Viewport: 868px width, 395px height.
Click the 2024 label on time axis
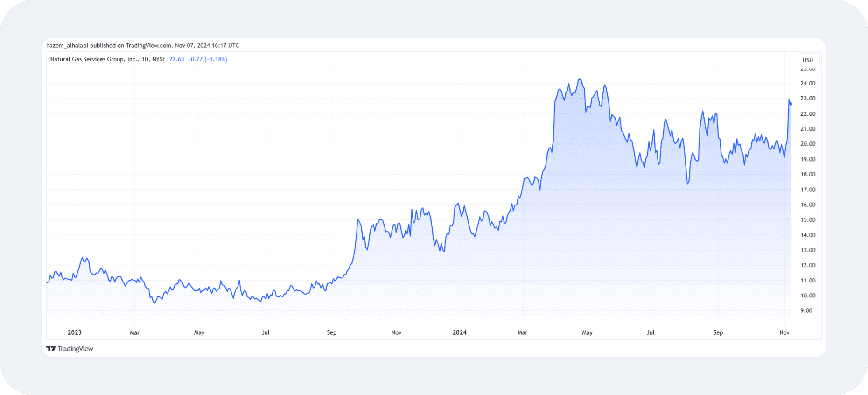[x=460, y=332]
